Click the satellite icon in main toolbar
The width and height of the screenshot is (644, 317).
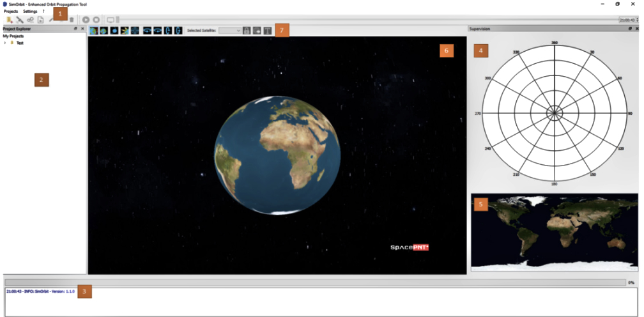20,20
